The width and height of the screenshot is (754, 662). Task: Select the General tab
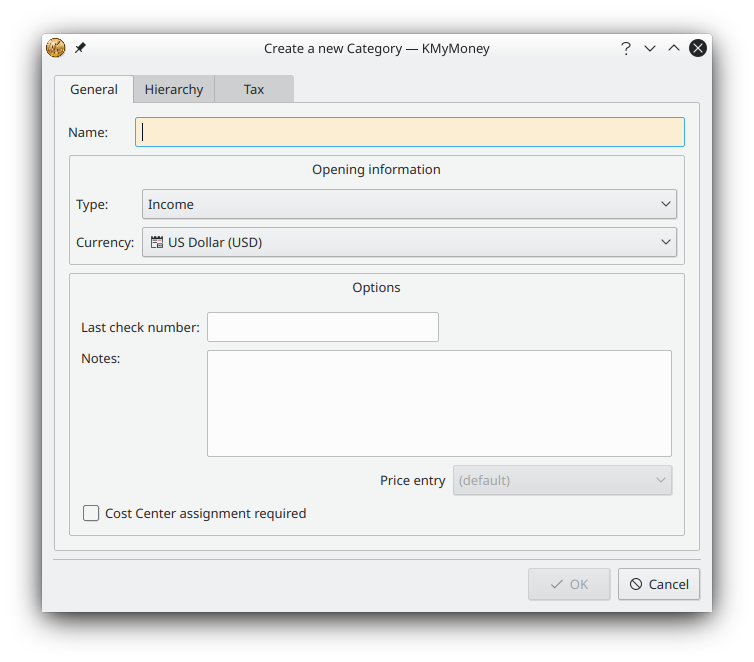pyautogui.click(x=94, y=89)
